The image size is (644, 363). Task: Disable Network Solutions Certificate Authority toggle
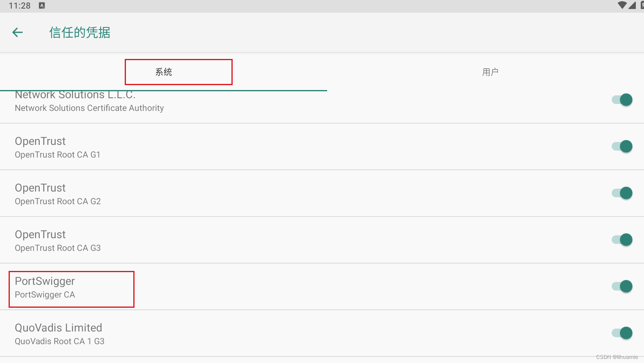622,100
